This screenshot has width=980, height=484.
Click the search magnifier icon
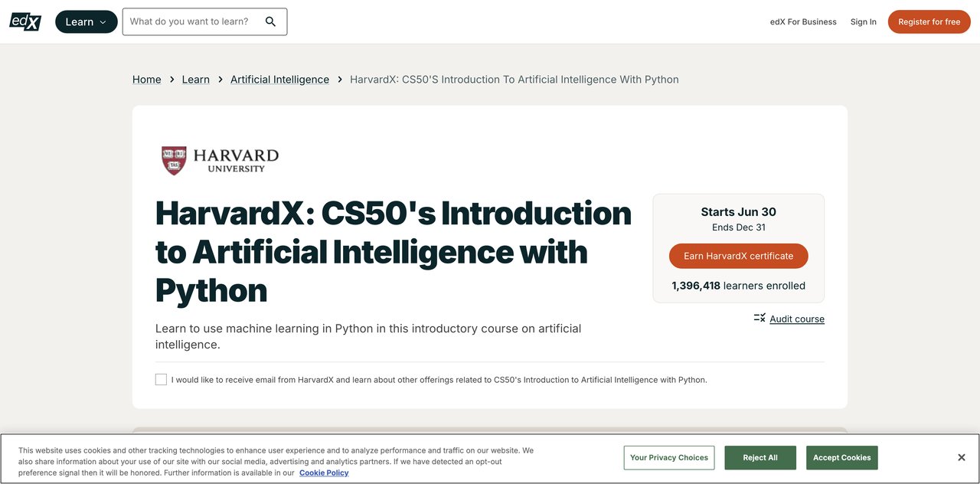[x=270, y=21]
